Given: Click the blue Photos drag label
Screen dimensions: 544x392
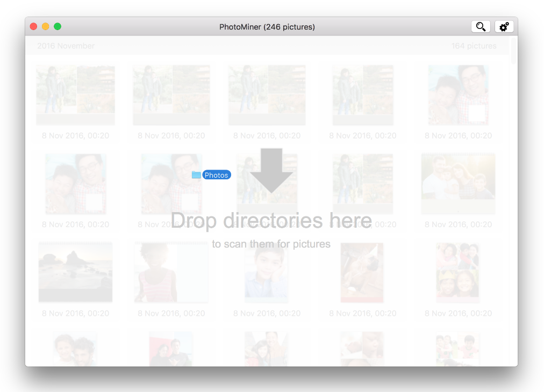Looking at the screenshot, I should click(217, 175).
